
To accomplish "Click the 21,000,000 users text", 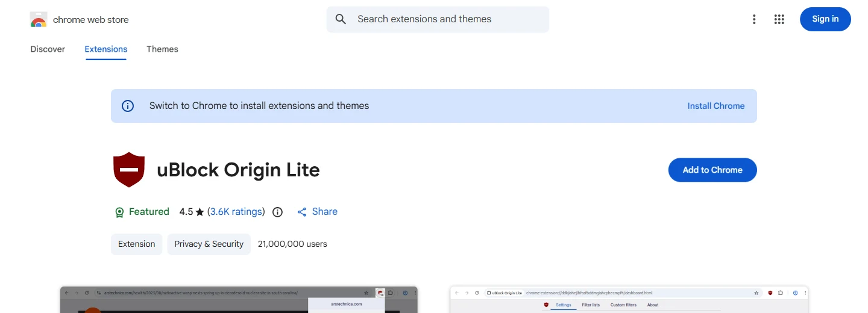I will pyautogui.click(x=292, y=244).
